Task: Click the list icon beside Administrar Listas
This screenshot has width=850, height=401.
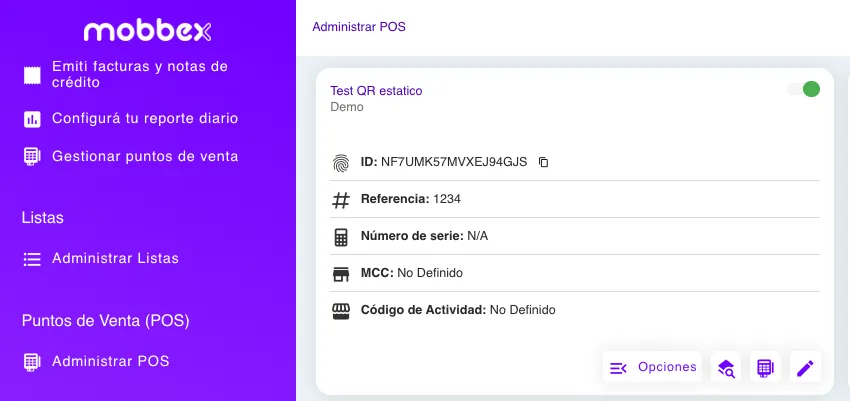Action: point(32,259)
